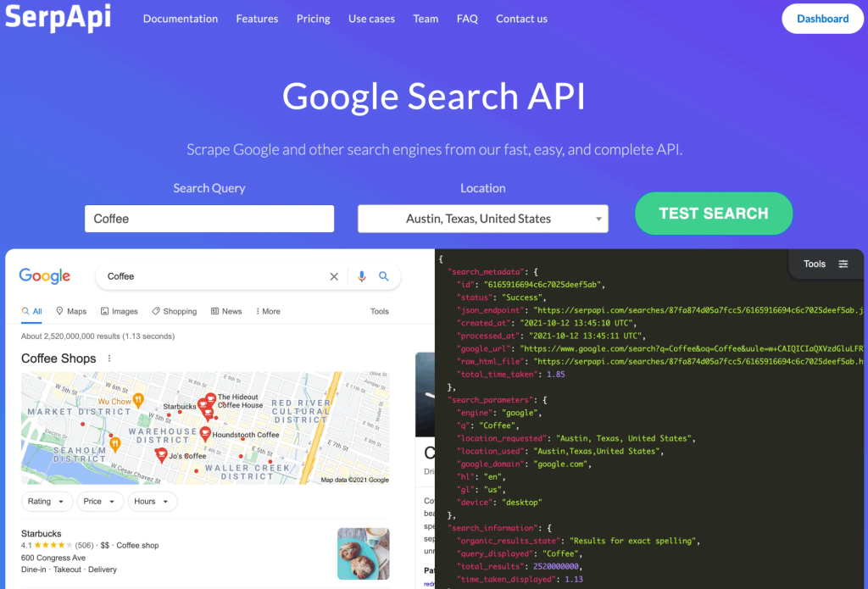Open Use cases in navigation
Image resolution: width=868 pixels, height=589 pixels.
371,19
